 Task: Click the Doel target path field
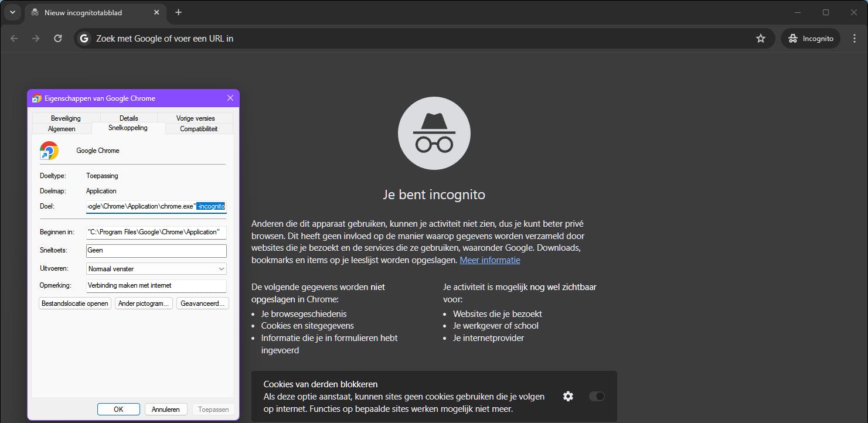point(156,206)
